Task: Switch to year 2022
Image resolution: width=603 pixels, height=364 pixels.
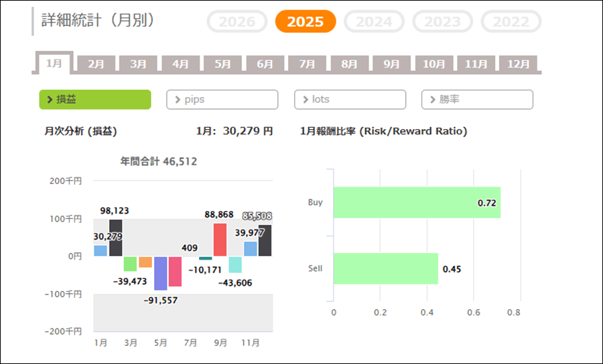Action: tap(511, 22)
